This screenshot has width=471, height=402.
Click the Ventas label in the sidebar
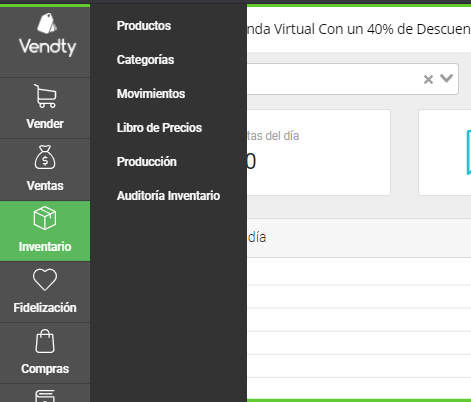[x=45, y=186]
